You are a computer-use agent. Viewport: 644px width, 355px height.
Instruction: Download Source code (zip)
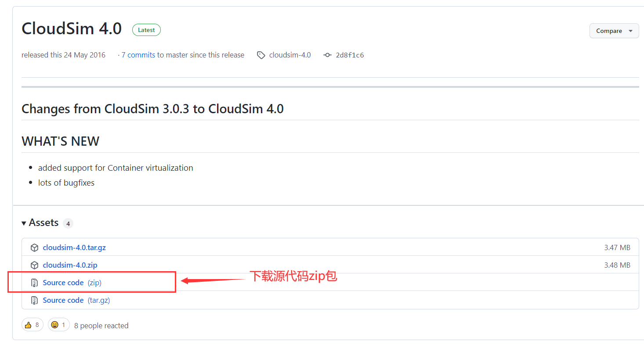click(x=72, y=283)
